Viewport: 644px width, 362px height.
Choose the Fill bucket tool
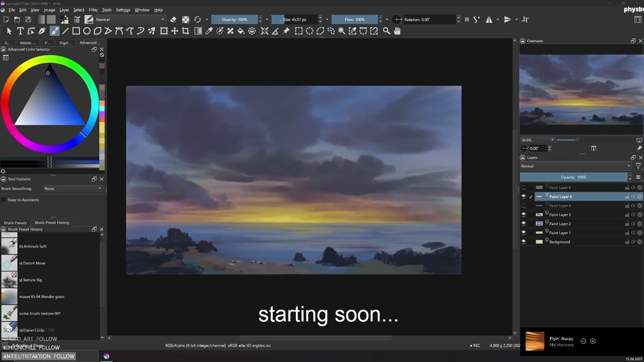241,31
